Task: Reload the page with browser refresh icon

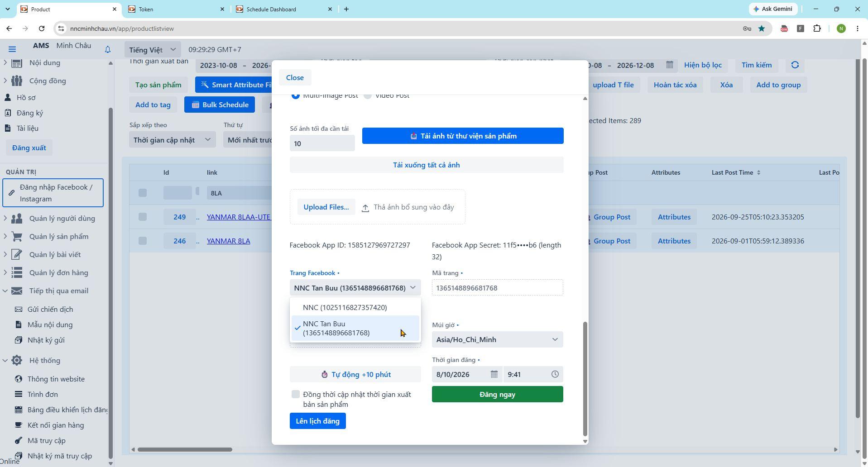Action: (42, 29)
